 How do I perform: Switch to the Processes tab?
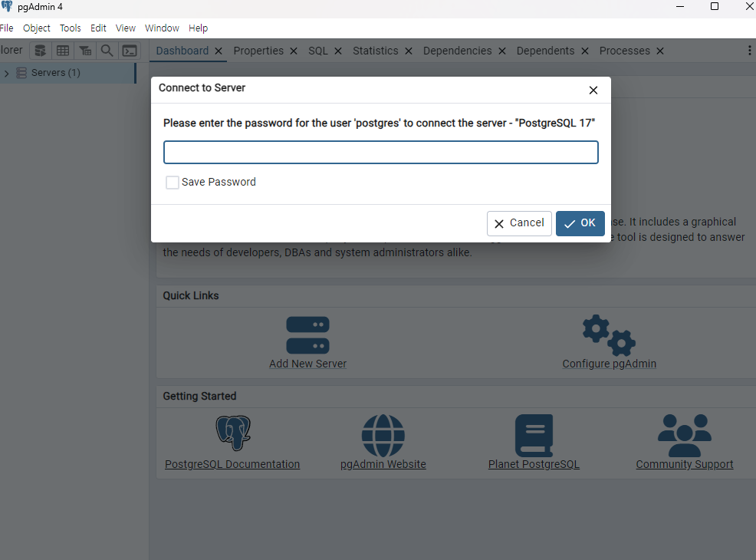[624, 51]
